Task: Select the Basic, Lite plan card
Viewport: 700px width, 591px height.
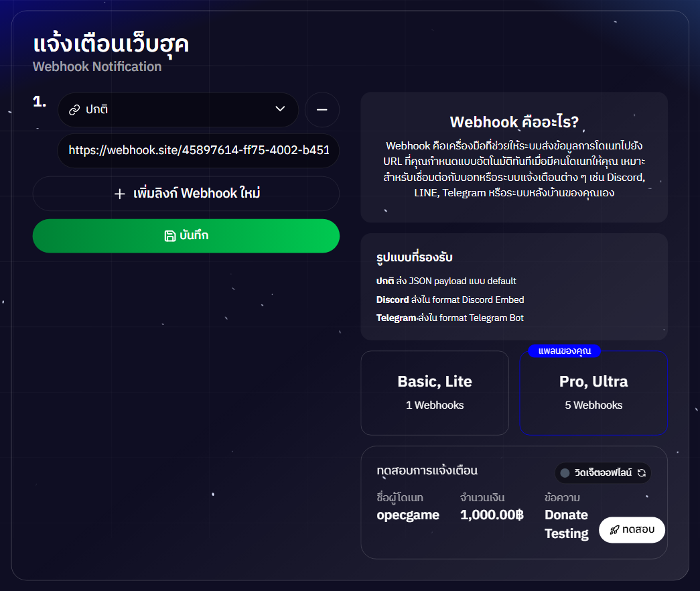Action: (x=435, y=393)
